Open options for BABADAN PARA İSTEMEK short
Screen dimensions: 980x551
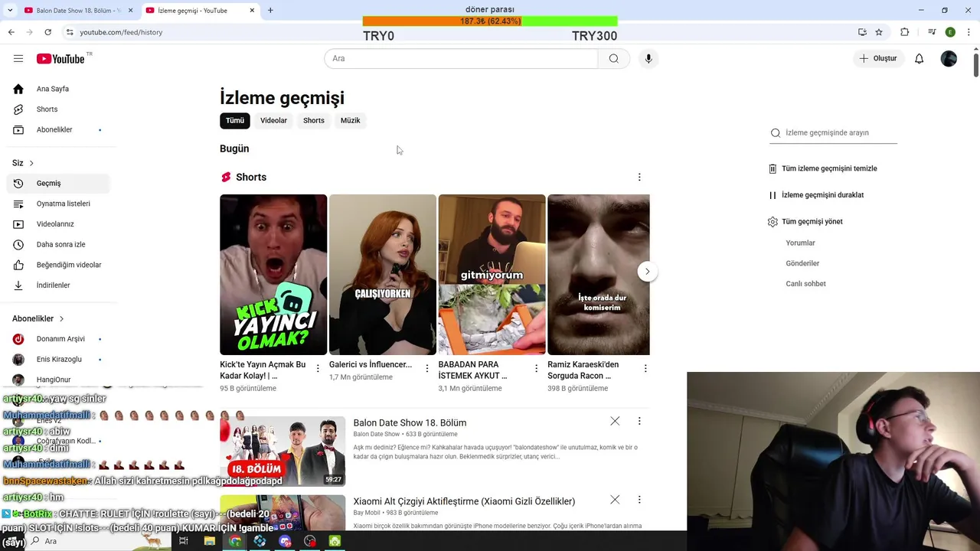[537, 369]
